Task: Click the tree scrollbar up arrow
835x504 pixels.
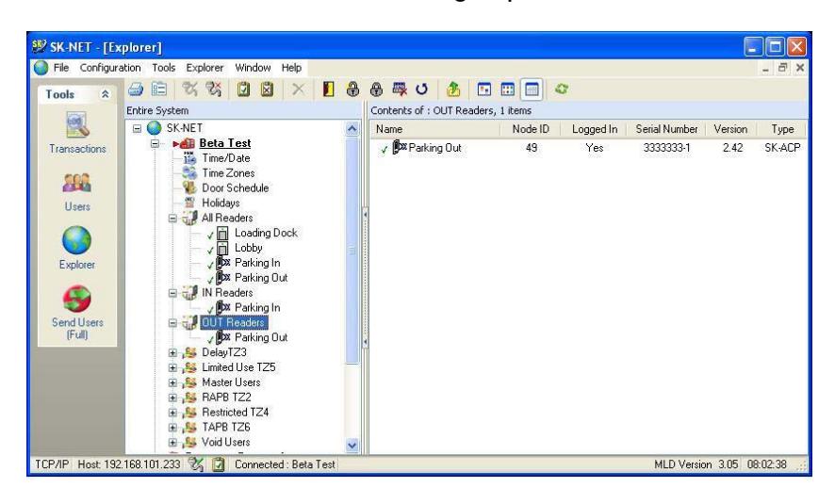Action: (x=352, y=129)
